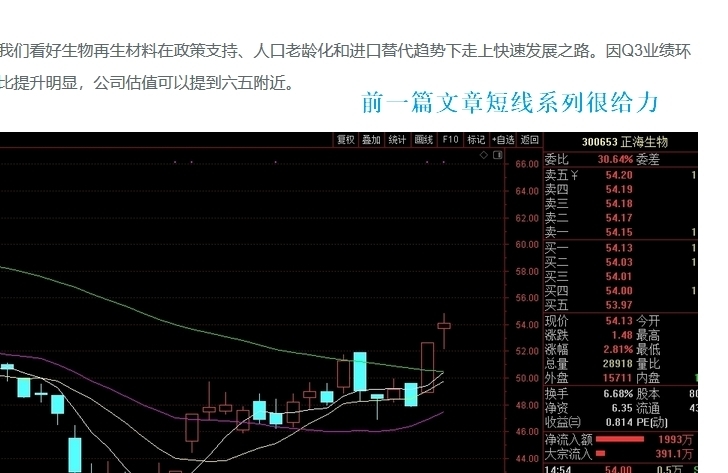Click the 60.00 price axis label
The width and height of the screenshot is (728, 473).
(x=527, y=244)
